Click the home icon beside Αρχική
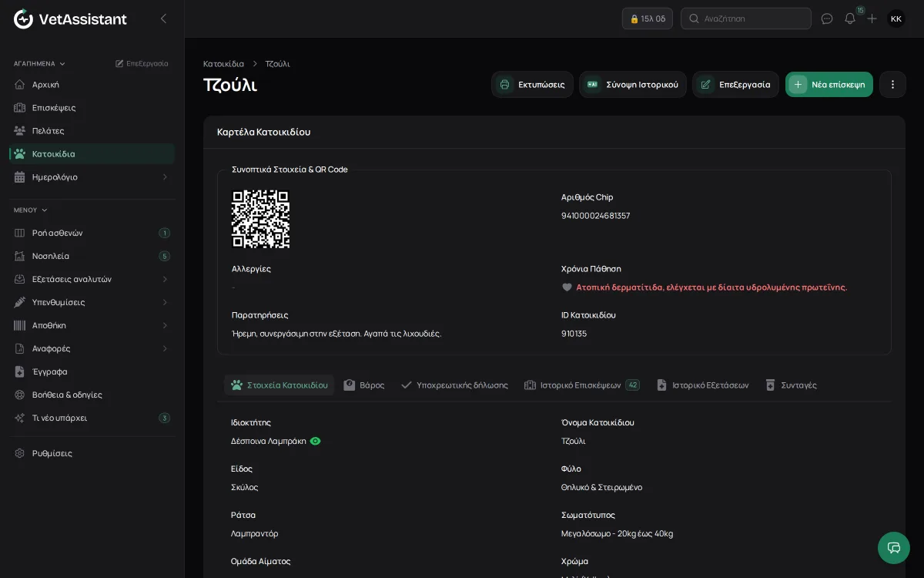This screenshot has height=578, width=924. click(20, 84)
